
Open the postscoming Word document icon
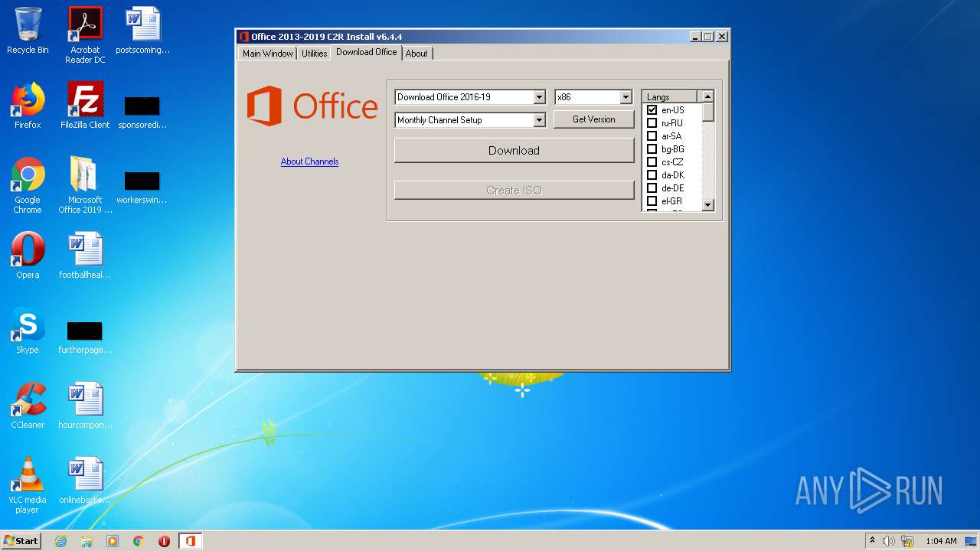[x=143, y=31]
